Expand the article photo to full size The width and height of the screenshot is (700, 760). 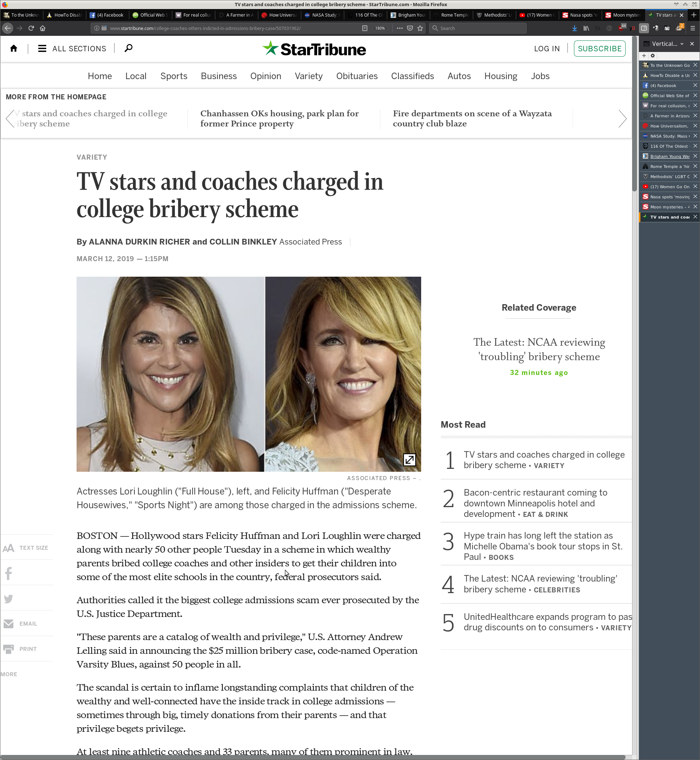[x=409, y=460]
